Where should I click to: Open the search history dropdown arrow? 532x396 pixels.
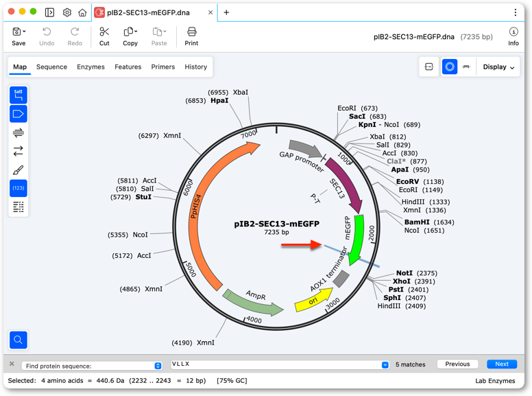coord(385,364)
